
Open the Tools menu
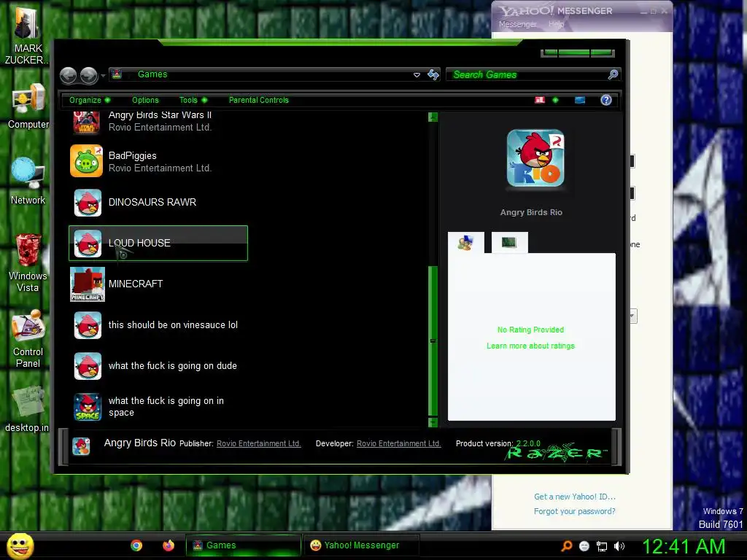coord(193,100)
